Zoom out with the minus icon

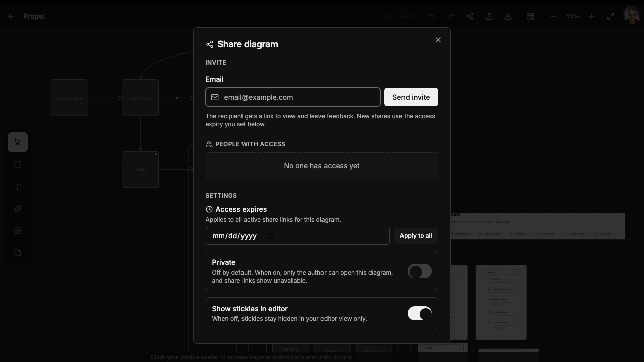[x=553, y=16]
